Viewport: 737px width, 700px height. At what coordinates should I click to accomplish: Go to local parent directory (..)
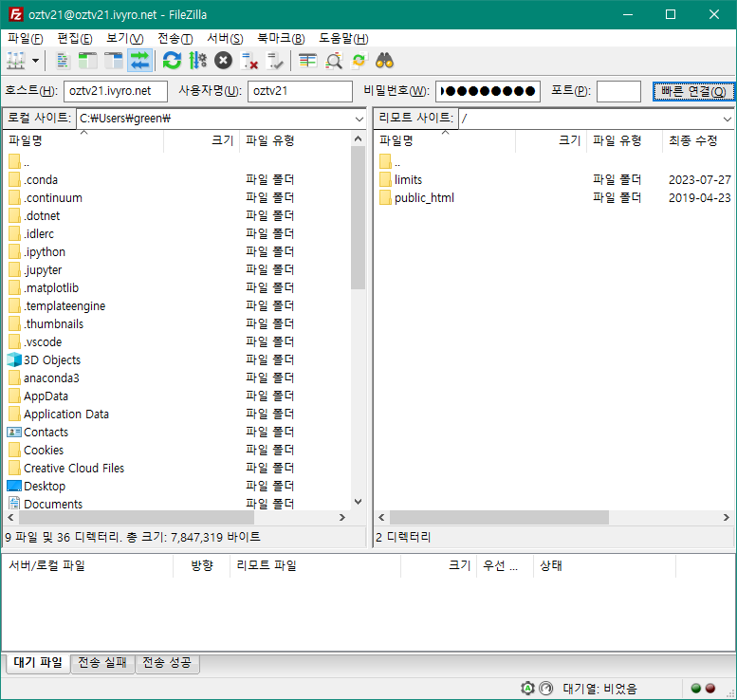19,162
